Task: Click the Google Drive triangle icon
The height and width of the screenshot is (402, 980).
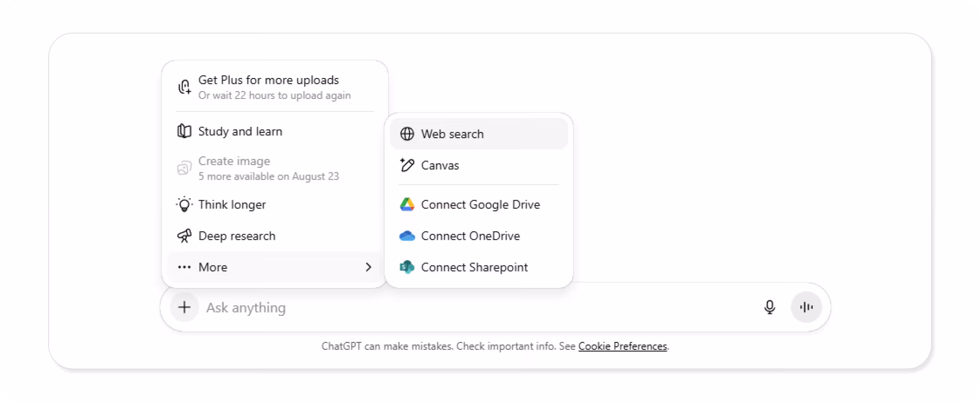Action: click(407, 204)
